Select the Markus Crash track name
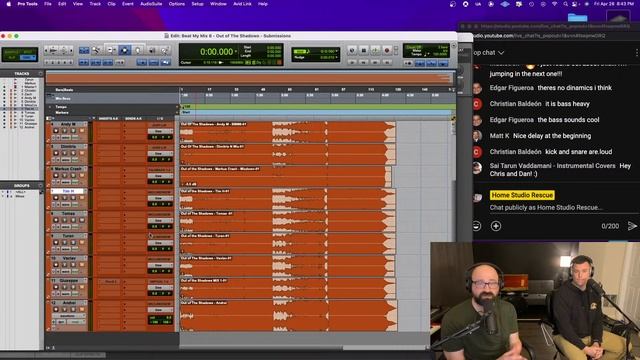 click(x=68, y=169)
